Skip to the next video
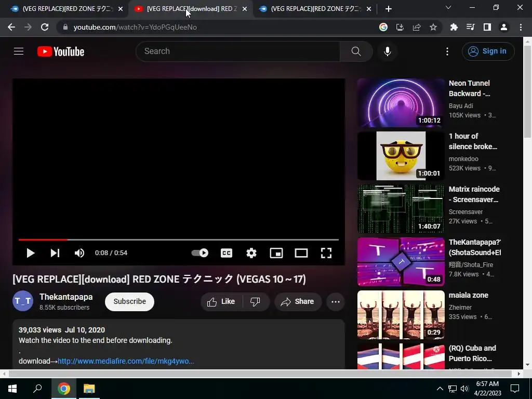The width and height of the screenshot is (532, 399). pos(55,253)
